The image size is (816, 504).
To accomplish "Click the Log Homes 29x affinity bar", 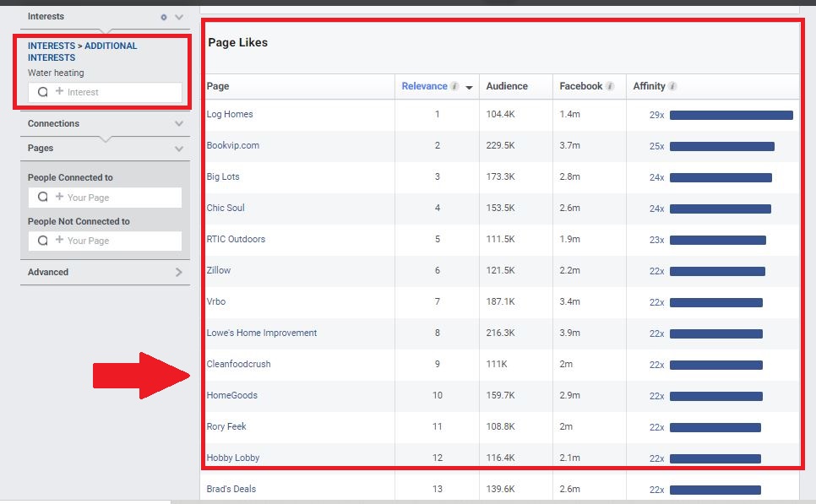I will tap(732, 115).
